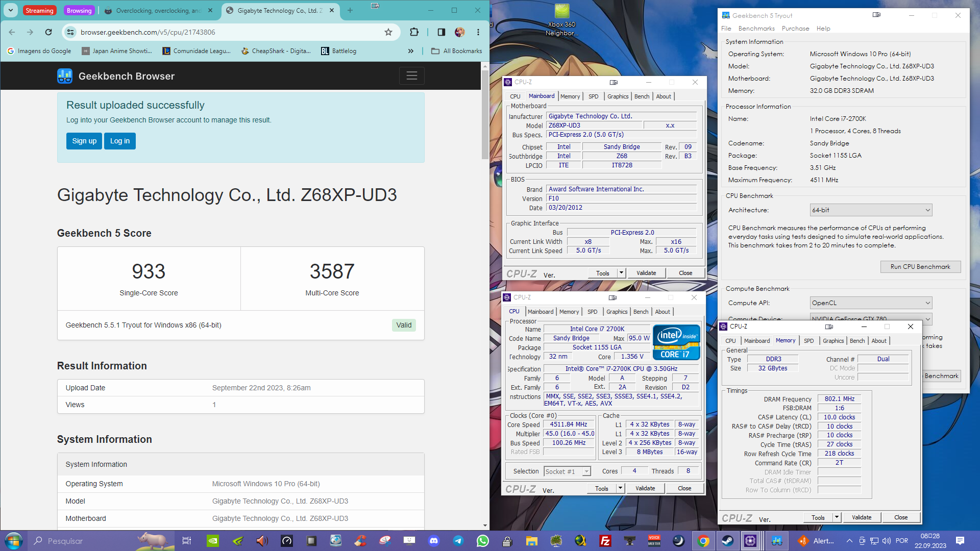Show more bookmarks with the double chevron

[x=411, y=51]
